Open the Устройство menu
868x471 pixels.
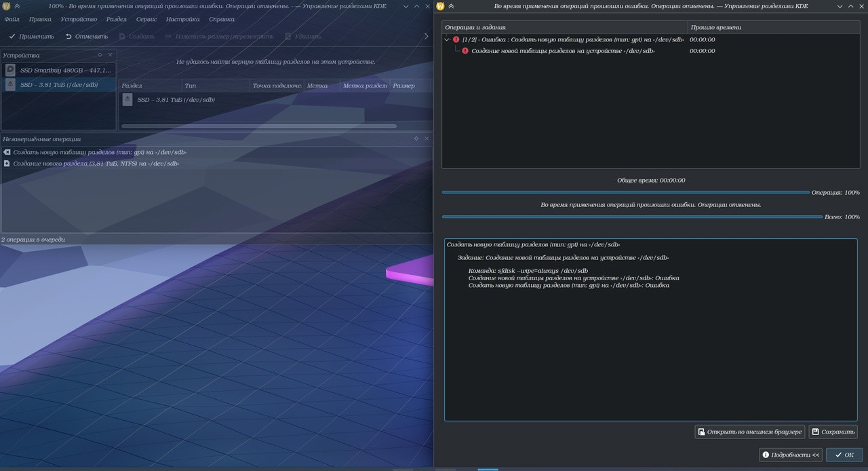(79, 19)
